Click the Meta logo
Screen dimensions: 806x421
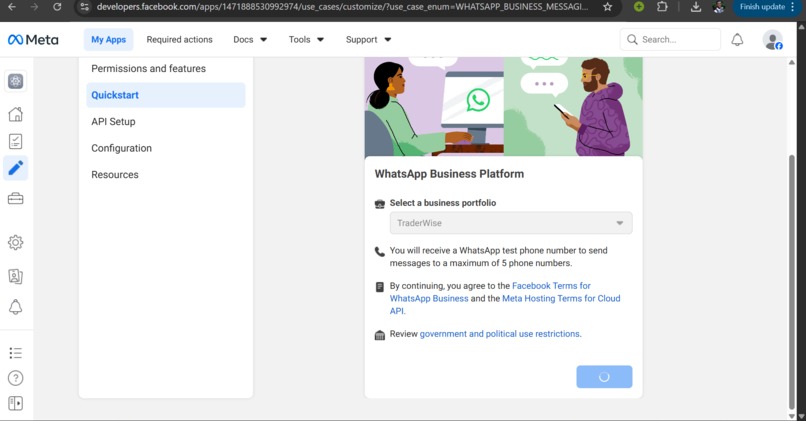33,40
